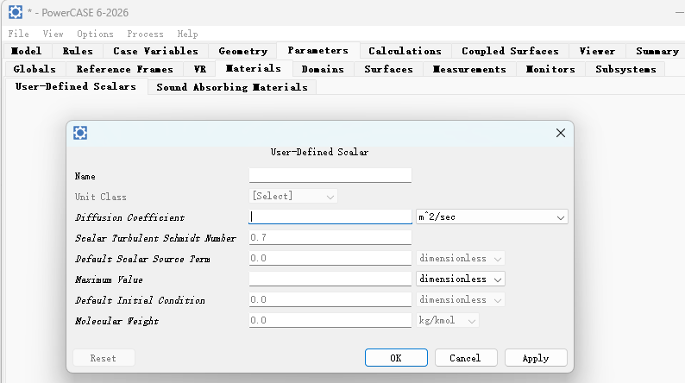Select the Subsystems sub-tab
Viewport: 686px width, 384px height.
(626, 69)
